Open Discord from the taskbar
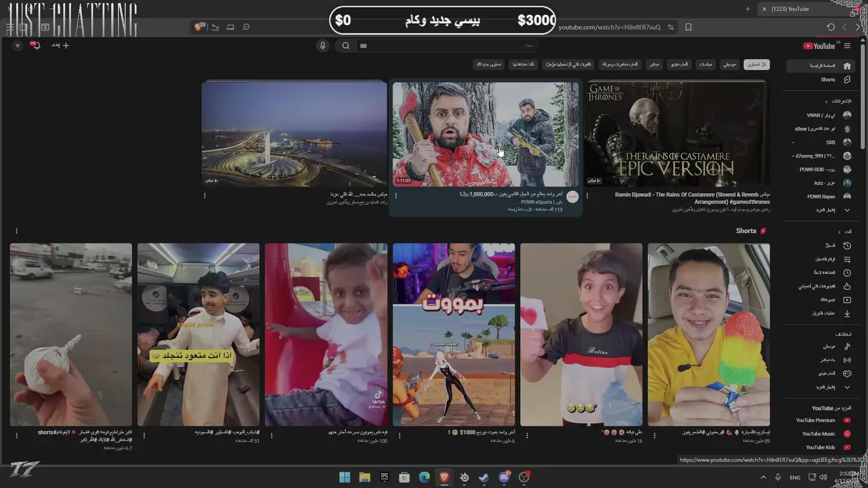Image resolution: width=868 pixels, height=488 pixels. (504, 477)
